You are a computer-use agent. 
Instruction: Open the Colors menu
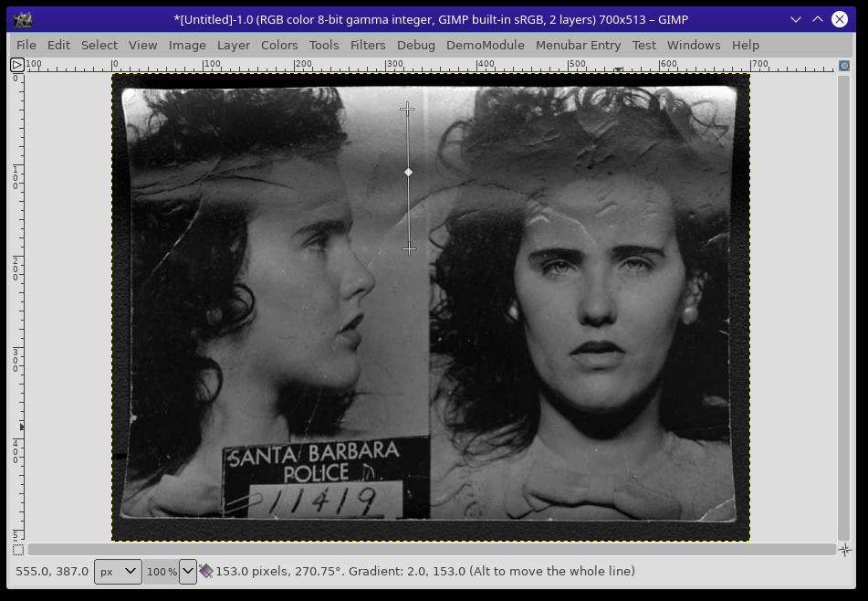pyautogui.click(x=279, y=46)
